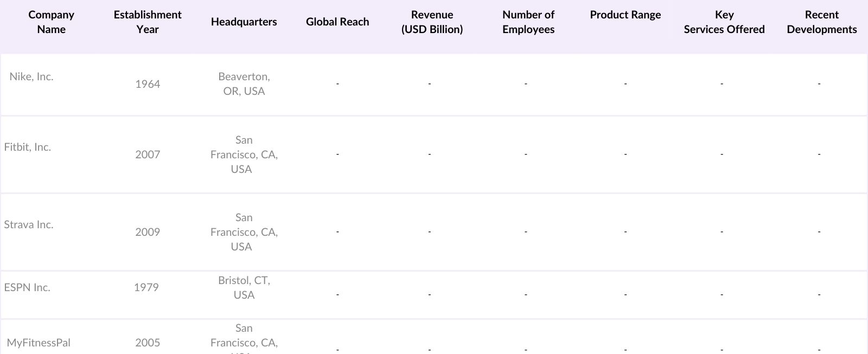
Task: Click the Fitbit, Inc. company cell
Action: pyautogui.click(x=28, y=147)
